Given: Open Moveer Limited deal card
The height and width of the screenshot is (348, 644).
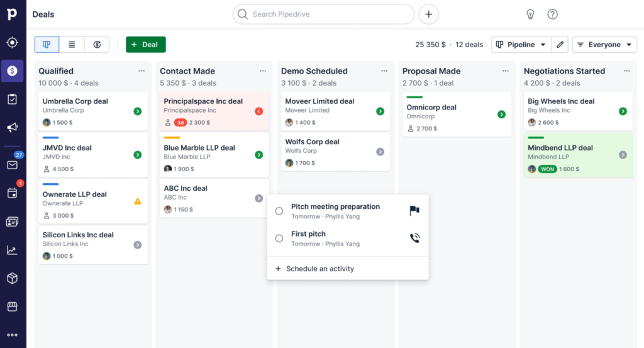Looking at the screenshot, I should point(336,111).
